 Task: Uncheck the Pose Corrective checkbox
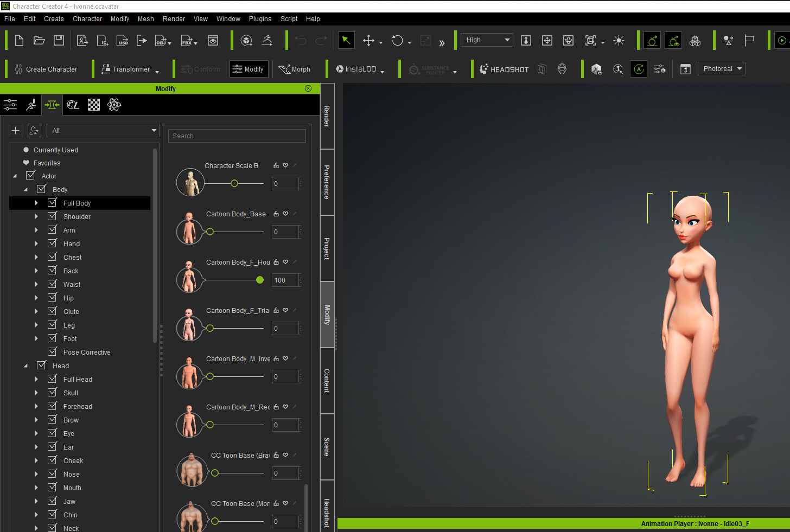pyautogui.click(x=53, y=351)
